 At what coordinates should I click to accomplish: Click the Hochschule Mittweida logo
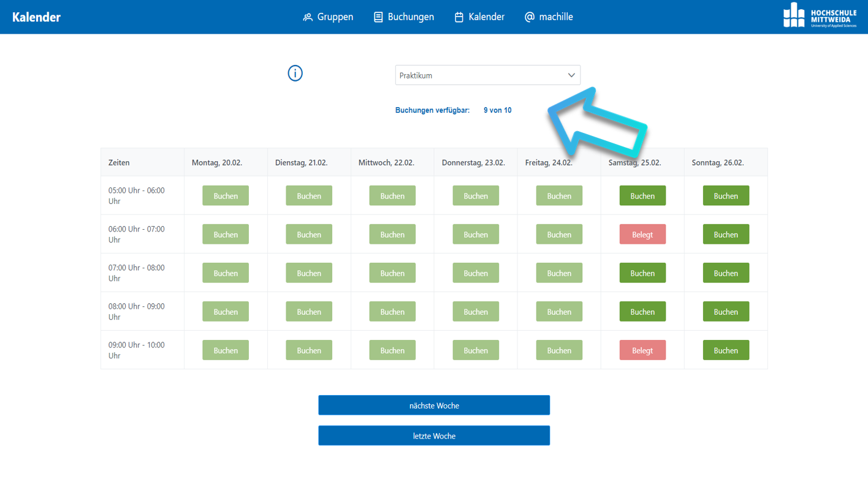point(819,16)
